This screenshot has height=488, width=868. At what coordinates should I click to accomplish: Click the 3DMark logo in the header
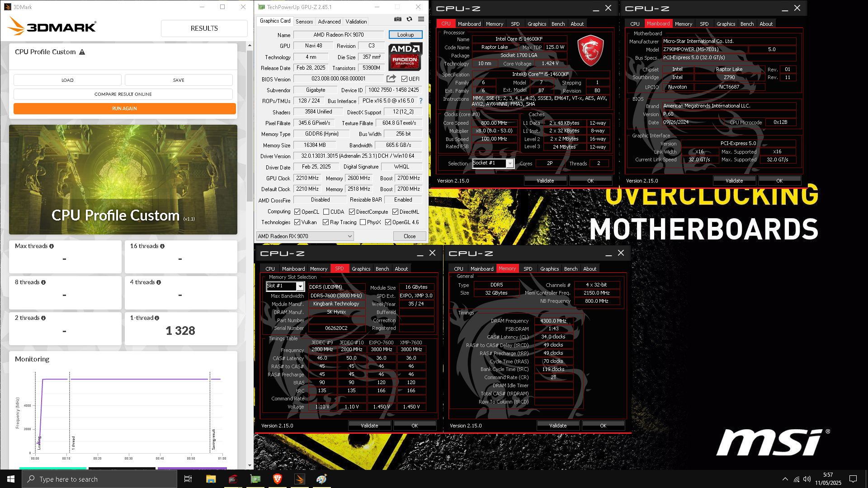tap(52, 26)
